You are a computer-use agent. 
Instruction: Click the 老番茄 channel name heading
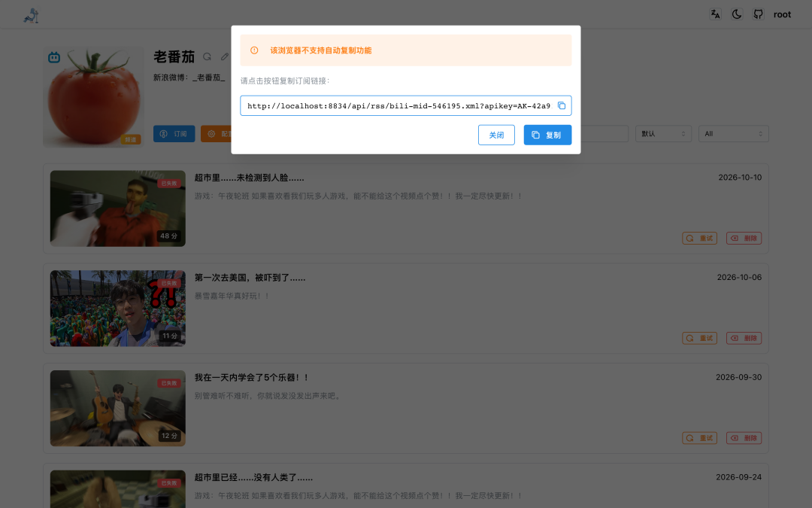[174, 56]
